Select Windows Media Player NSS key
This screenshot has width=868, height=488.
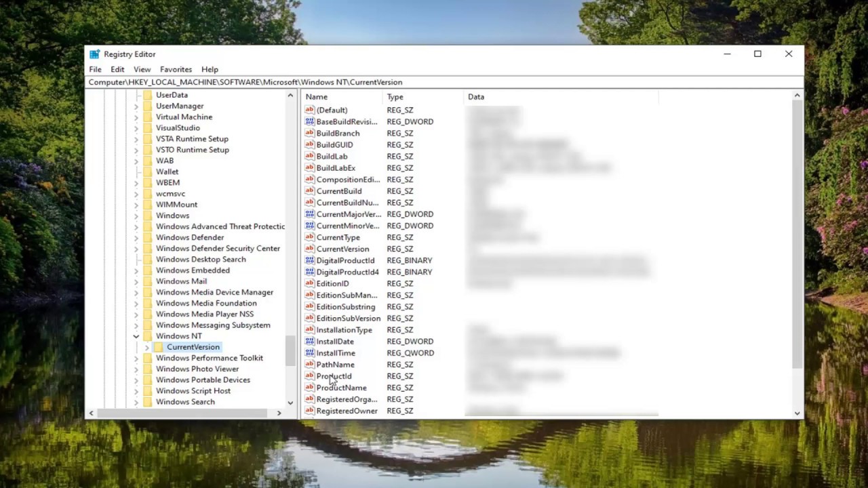(x=205, y=314)
